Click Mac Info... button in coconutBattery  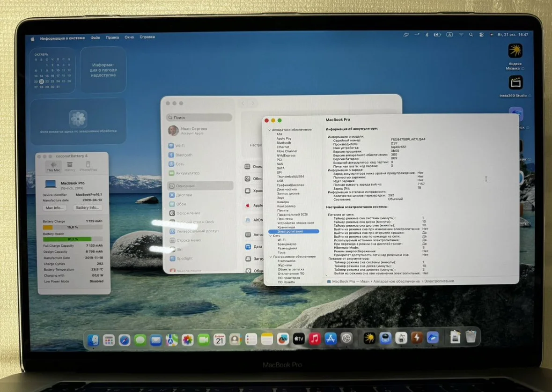tap(55, 208)
